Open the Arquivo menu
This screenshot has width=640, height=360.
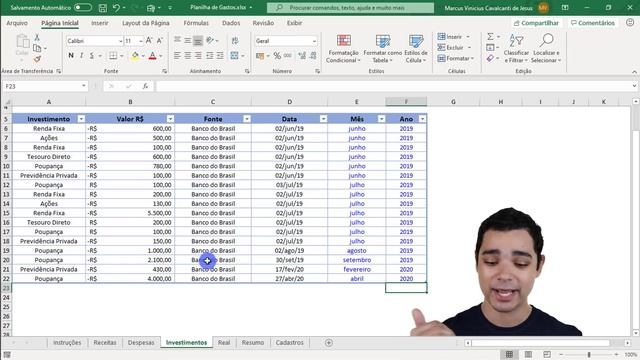point(17,23)
